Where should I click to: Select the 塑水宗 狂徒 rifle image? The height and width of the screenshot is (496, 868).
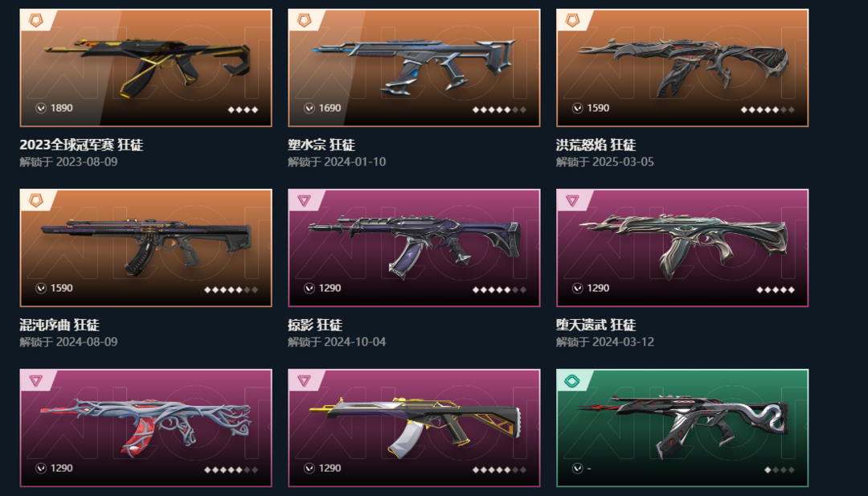coord(414,68)
